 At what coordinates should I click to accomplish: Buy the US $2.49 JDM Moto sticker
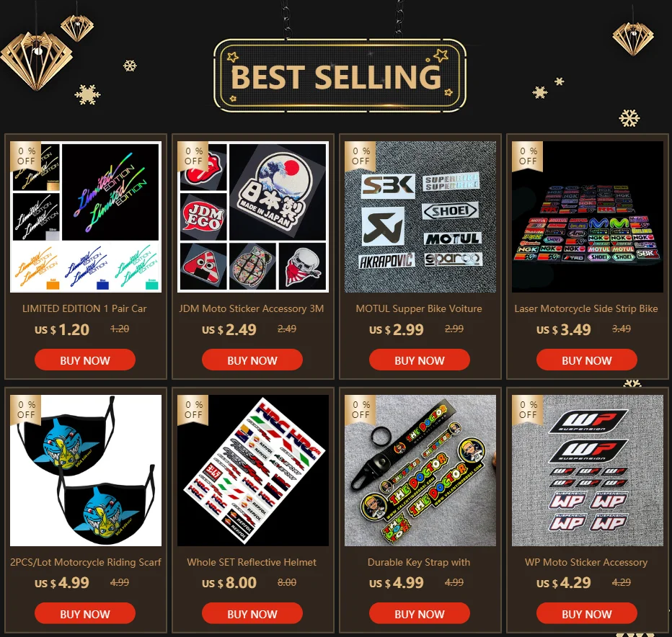252,360
